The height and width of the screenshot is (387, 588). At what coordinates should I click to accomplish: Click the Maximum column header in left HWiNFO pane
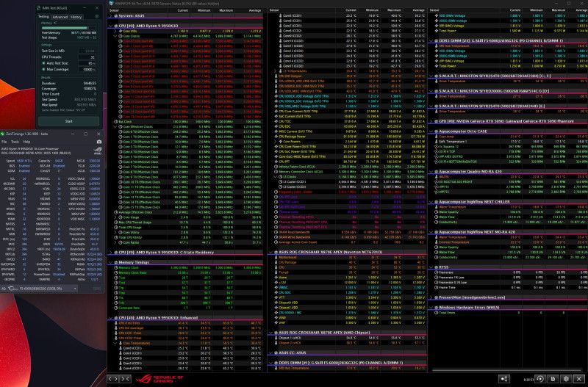(x=225, y=10)
